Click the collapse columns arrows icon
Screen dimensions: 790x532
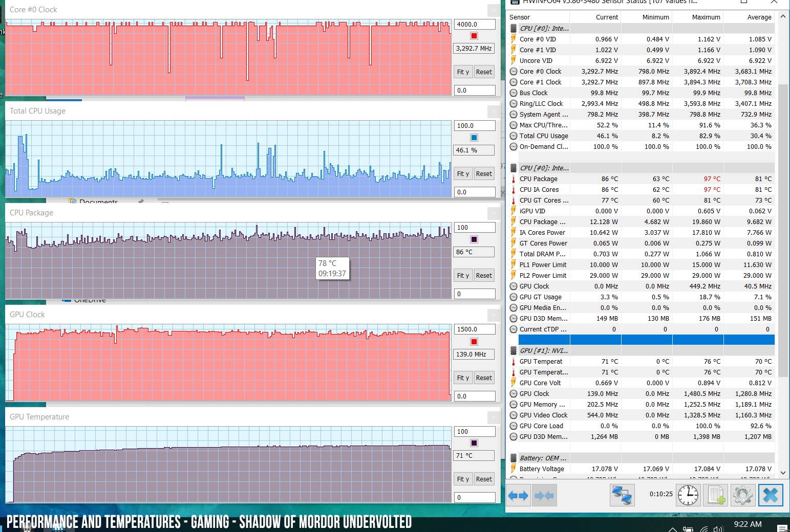[x=543, y=495]
